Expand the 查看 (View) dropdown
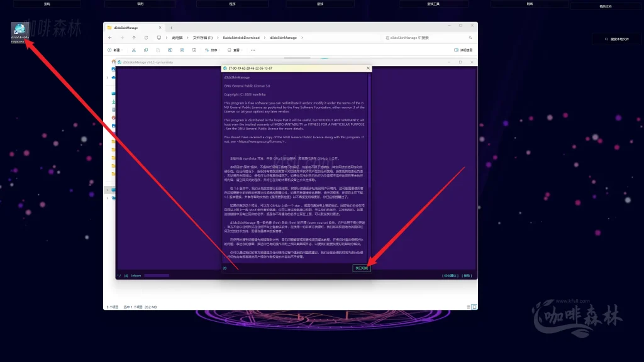Screen dimensions: 644x362 (x=236, y=50)
